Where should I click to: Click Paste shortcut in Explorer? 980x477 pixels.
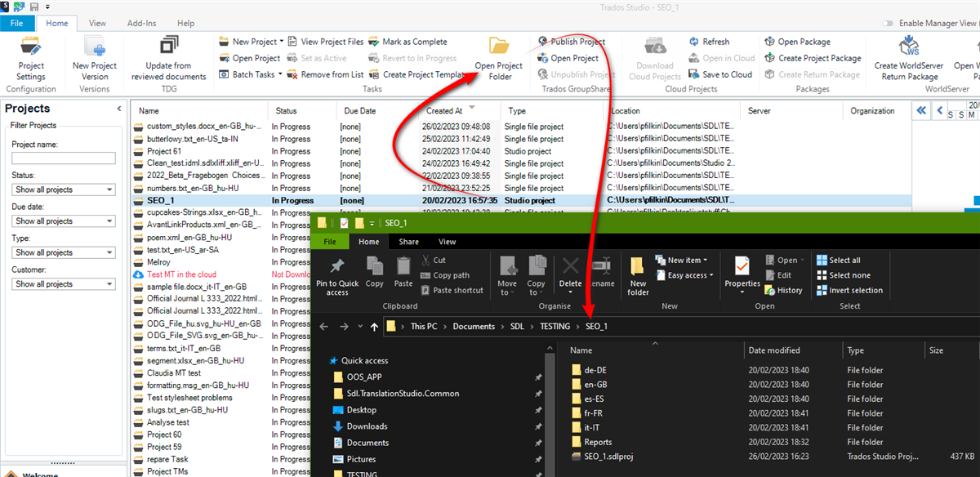click(x=452, y=290)
